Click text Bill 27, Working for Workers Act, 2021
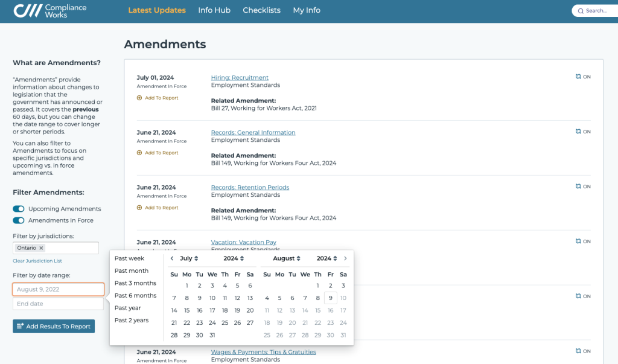618x364 pixels. pyautogui.click(x=264, y=108)
